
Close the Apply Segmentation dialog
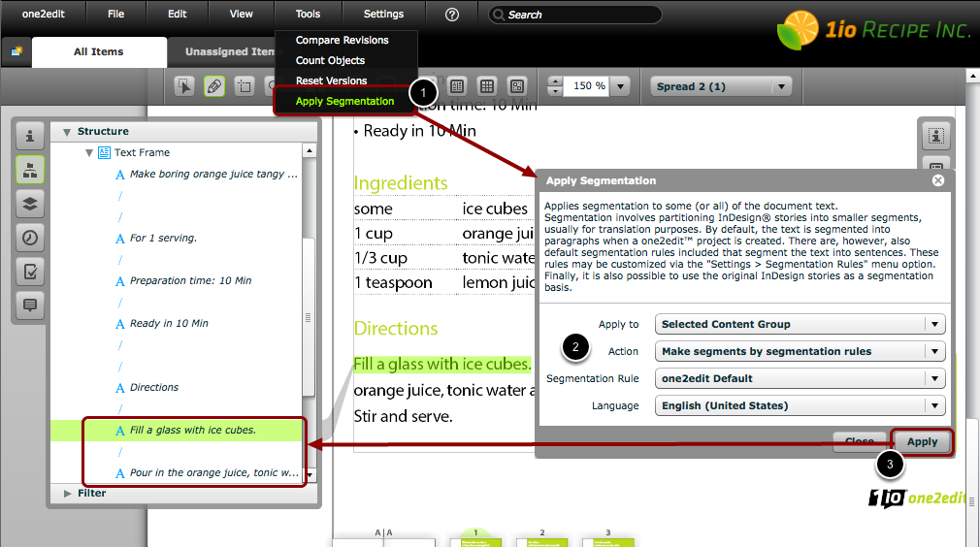(938, 180)
